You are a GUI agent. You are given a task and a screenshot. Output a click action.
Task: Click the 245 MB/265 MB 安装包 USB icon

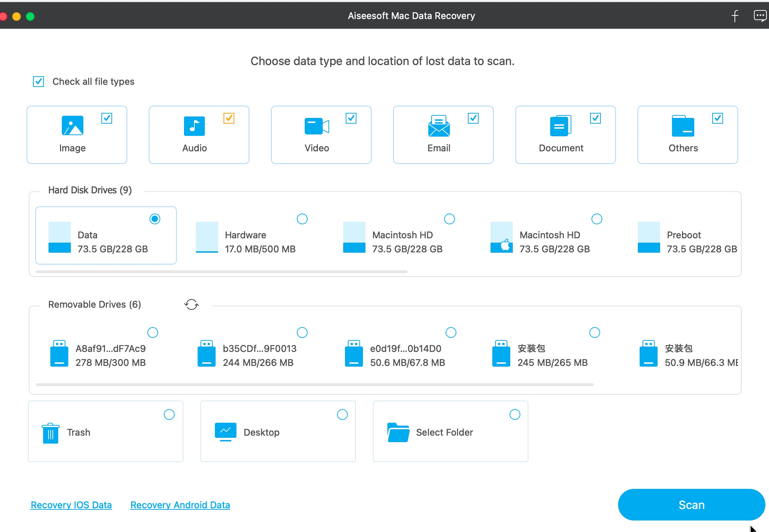click(x=501, y=353)
